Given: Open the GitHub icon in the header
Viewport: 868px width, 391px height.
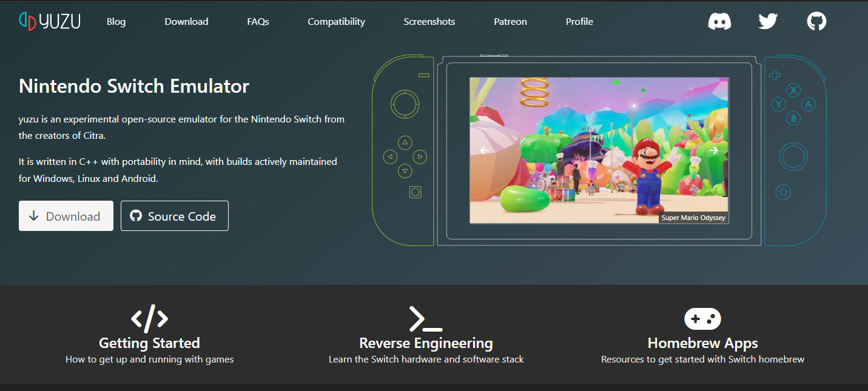Looking at the screenshot, I should coord(816,21).
